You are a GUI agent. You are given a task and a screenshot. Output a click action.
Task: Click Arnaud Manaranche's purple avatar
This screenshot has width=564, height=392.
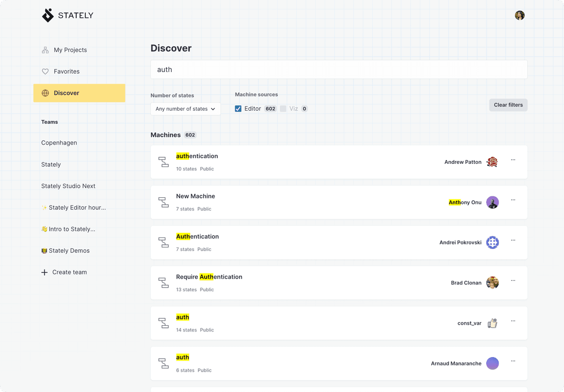[x=492, y=363]
